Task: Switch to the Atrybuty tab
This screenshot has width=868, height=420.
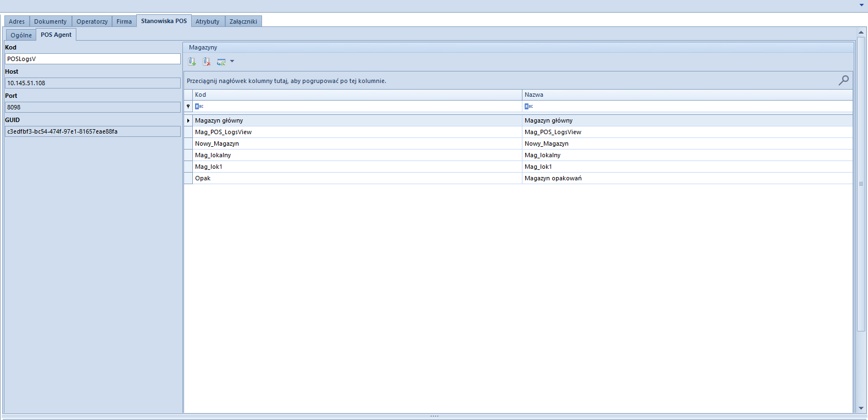Action: (208, 21)
